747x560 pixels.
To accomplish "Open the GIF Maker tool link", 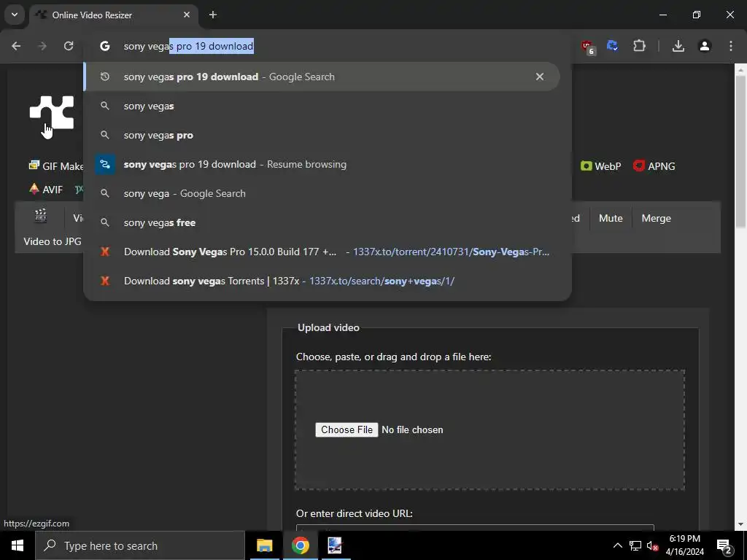I will click(x=56, y=166).
